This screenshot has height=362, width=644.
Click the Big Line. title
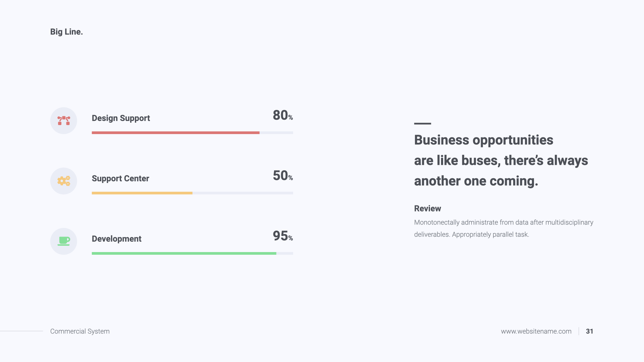click(66, 32)
